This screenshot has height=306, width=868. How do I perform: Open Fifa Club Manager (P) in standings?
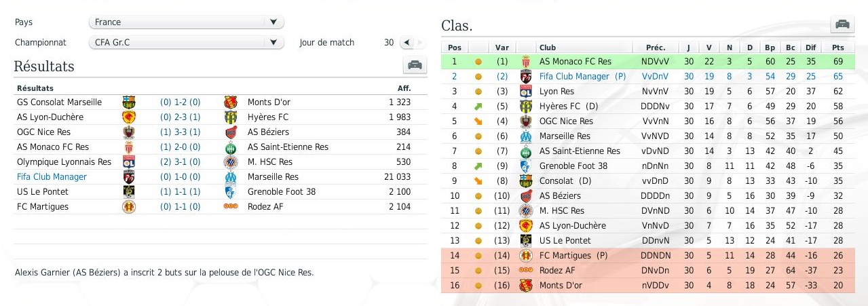tap(582, 77)
